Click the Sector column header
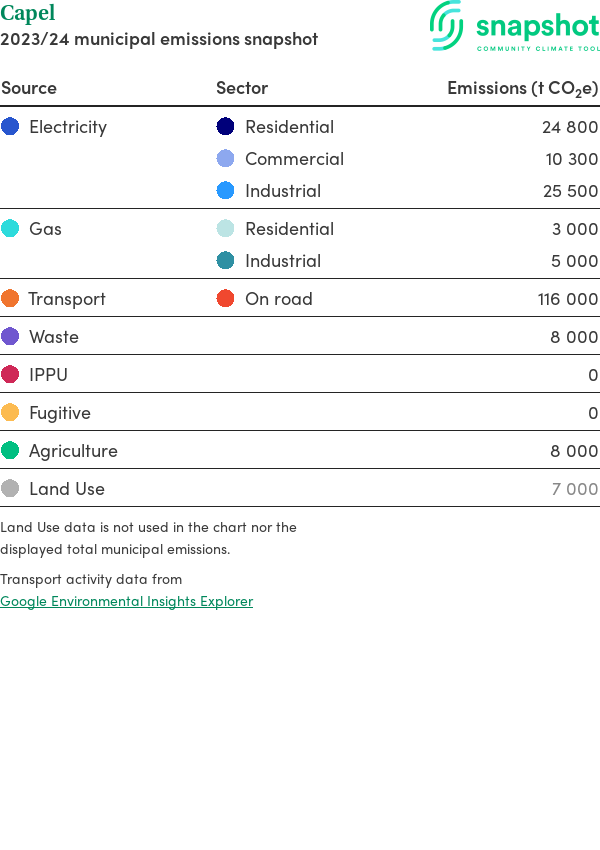The width and height of the screenshot is (600, 850). 242,88
